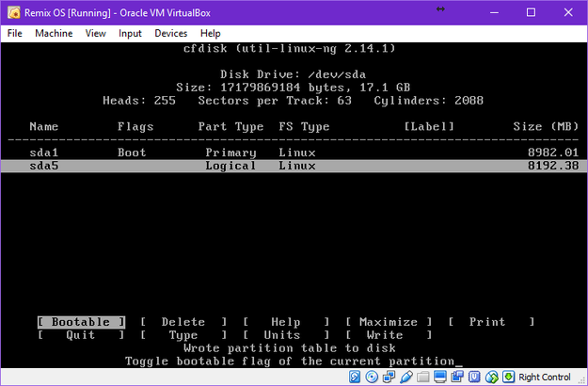588x386 pixels.
Task: Choose the Maximize option in cfdisk
Action: 389,322
